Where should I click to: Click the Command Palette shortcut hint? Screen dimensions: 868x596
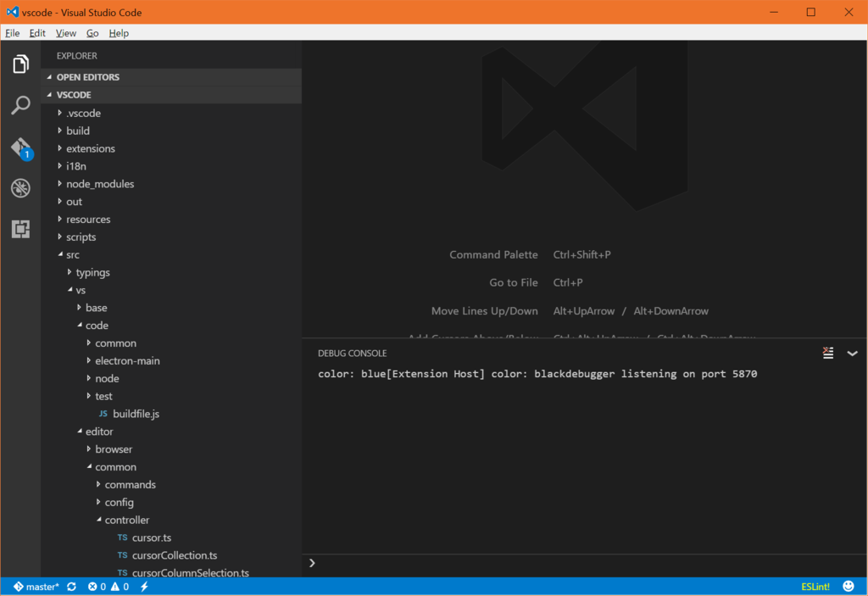(x=530, y=255)
